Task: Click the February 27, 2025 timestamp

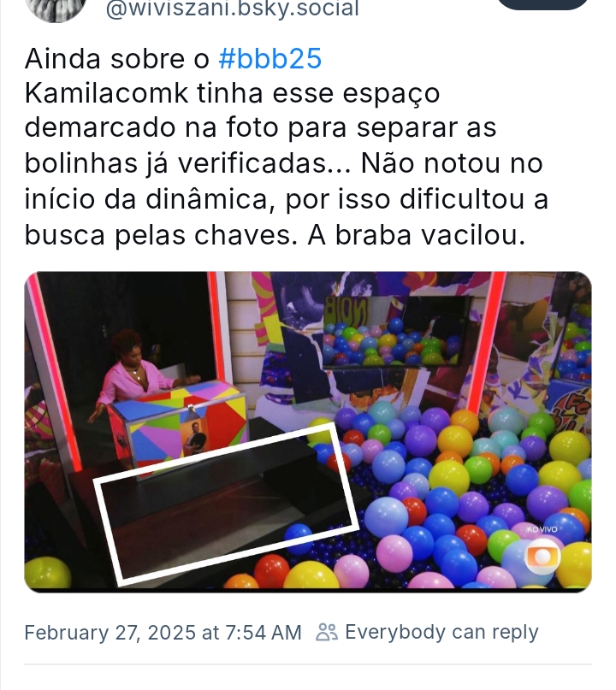Action: [x=163, y=633]
